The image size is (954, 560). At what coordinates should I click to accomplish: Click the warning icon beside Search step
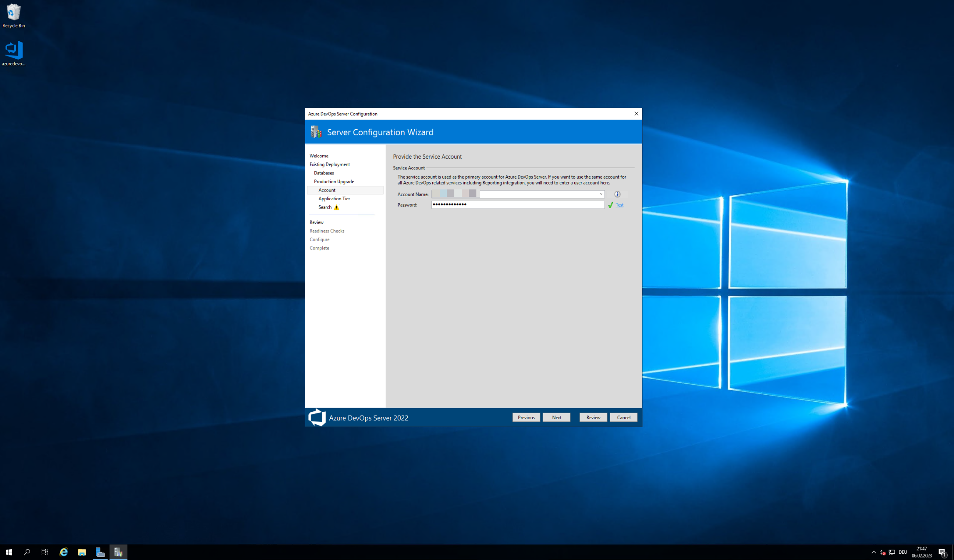coord(336,207)
